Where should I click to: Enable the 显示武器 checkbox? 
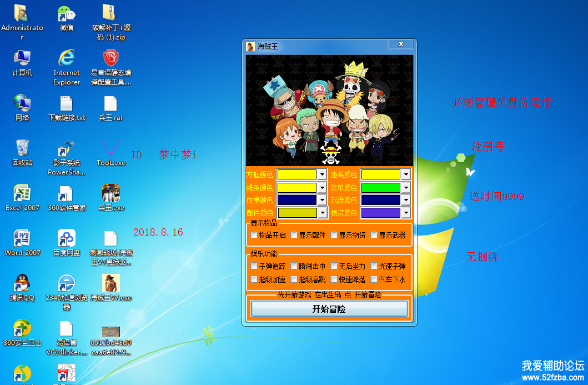374,235
